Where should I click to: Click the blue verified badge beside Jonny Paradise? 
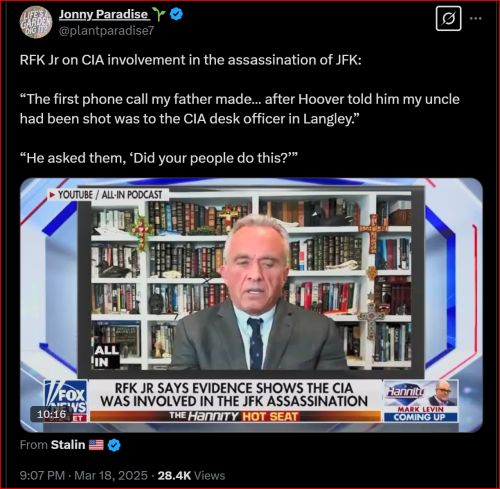point(176,14)
